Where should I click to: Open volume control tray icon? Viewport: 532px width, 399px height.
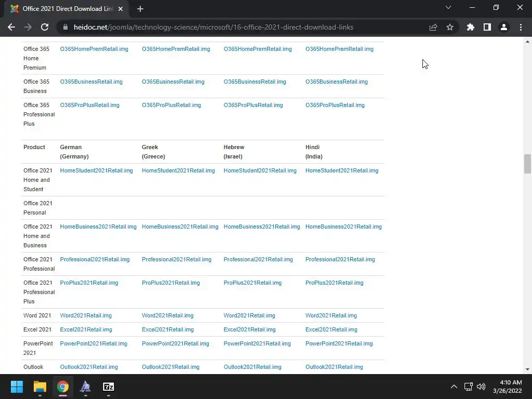click(x=481, y=387)
